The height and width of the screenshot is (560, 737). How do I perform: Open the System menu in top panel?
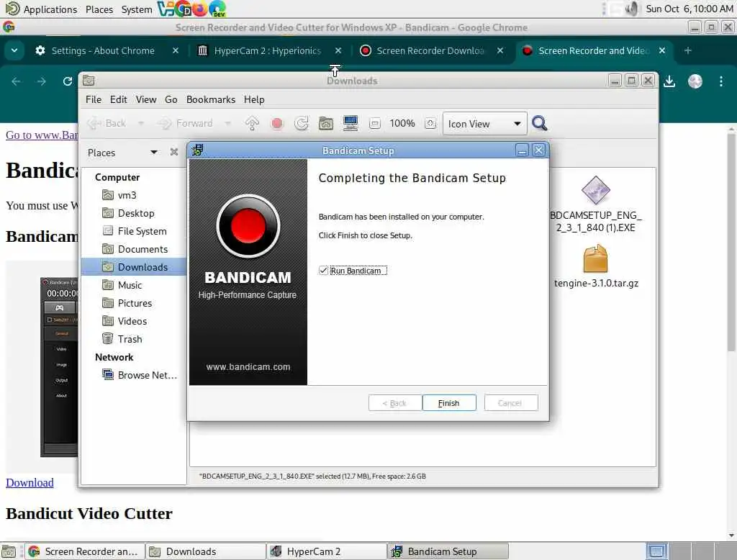click(137, 9)
